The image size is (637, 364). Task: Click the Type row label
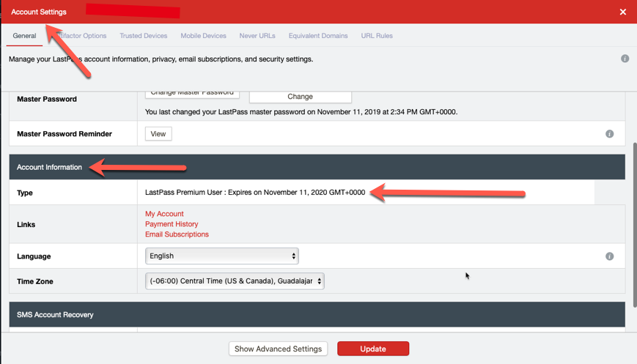point(25,193)
